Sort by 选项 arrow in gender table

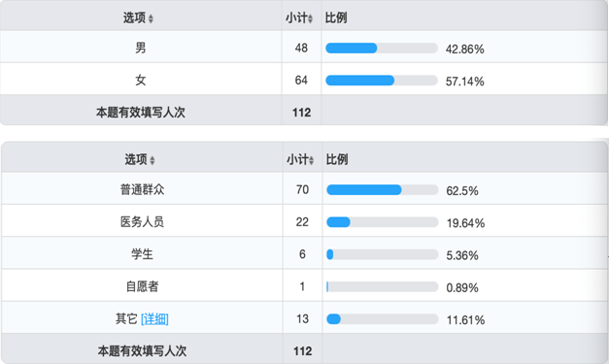pos(151,18)
